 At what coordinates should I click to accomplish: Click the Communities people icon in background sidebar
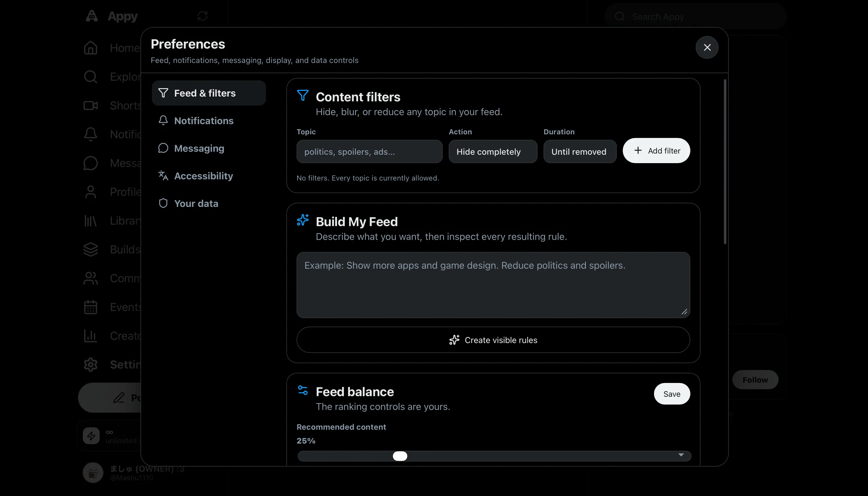(90, 278)
